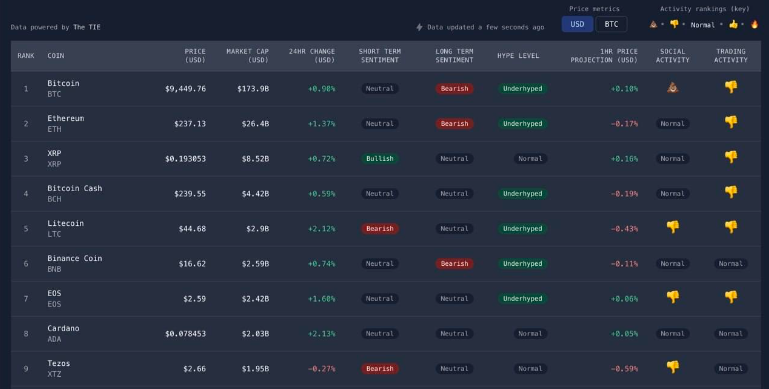Click Tezos 1hr projection -0.59%
Screen dimensions: 769x389
[x=624, y=368]
